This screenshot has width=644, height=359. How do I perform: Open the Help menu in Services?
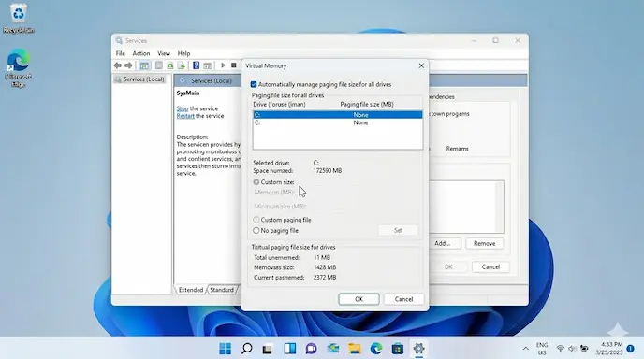pyautogui.click(x=183, y=53)
